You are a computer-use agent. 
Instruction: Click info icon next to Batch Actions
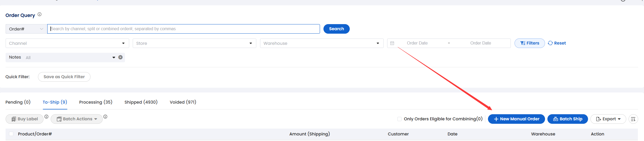pos(105,117)
